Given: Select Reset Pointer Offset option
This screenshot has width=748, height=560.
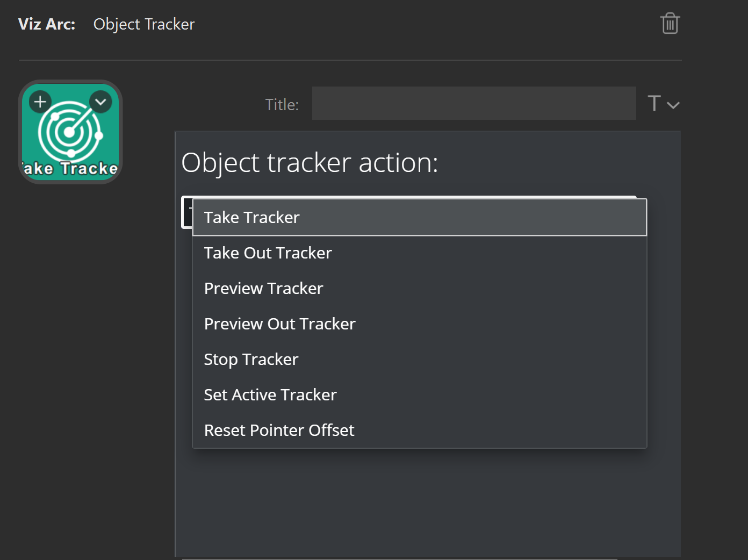Looking at the screenshot, I should click(x=420, y=430).
